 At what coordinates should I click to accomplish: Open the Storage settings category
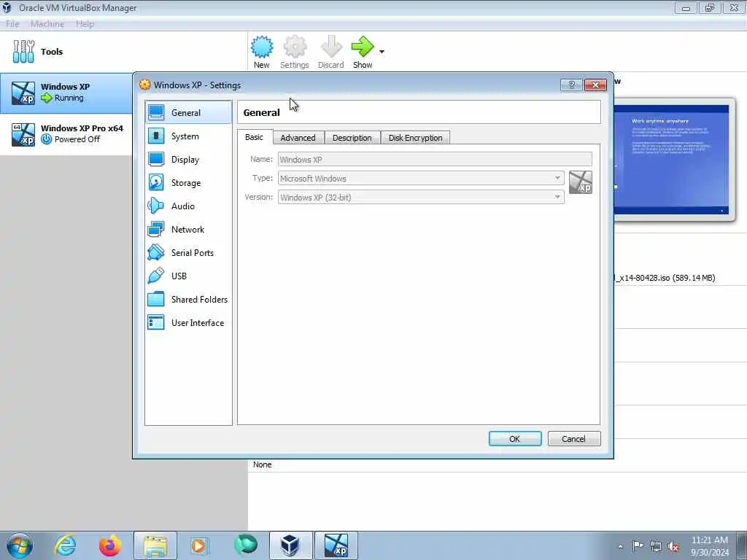(188, 183)
